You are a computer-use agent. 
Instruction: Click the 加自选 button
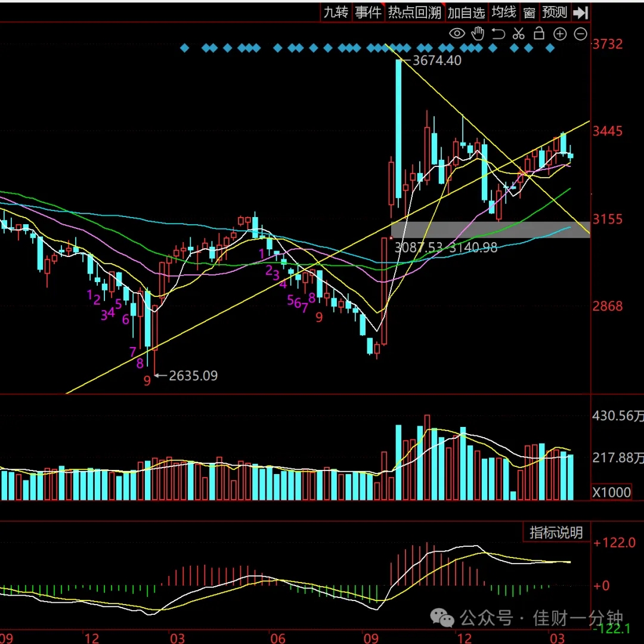466,13
